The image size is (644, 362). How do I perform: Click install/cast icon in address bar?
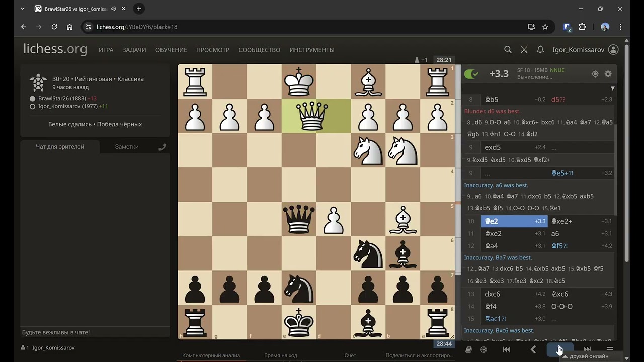click(531, 27)
